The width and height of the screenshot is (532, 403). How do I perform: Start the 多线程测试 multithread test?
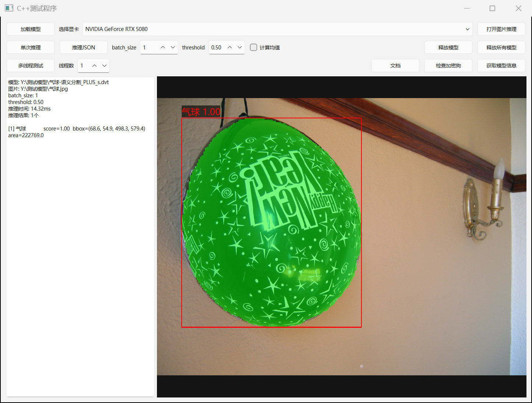[x=31, y=66]
